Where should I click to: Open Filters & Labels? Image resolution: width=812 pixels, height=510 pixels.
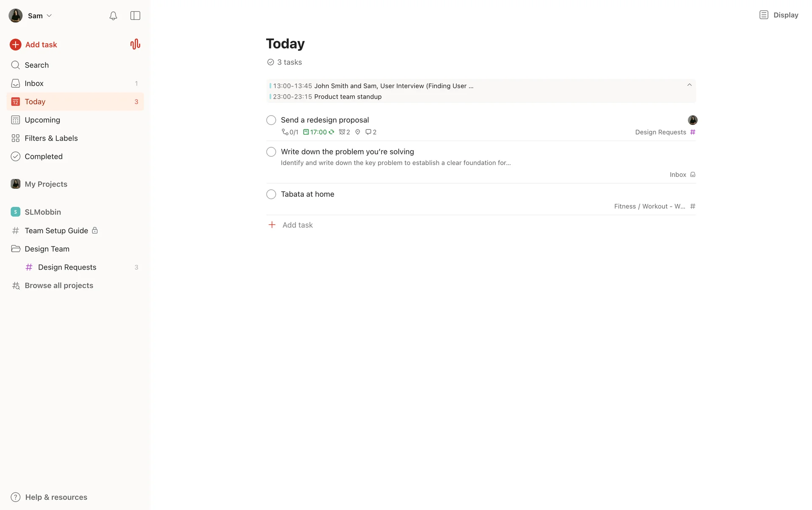pos(51,138)
